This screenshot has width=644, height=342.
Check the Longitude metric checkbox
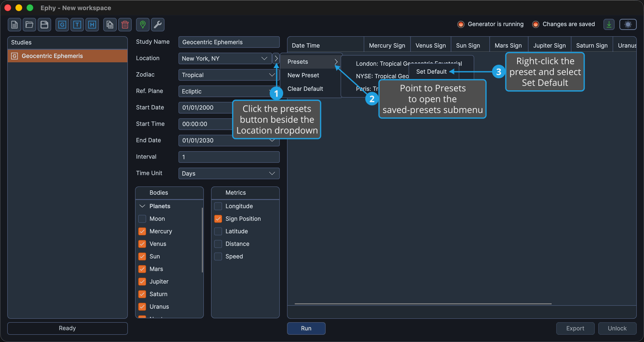[218, 206]
